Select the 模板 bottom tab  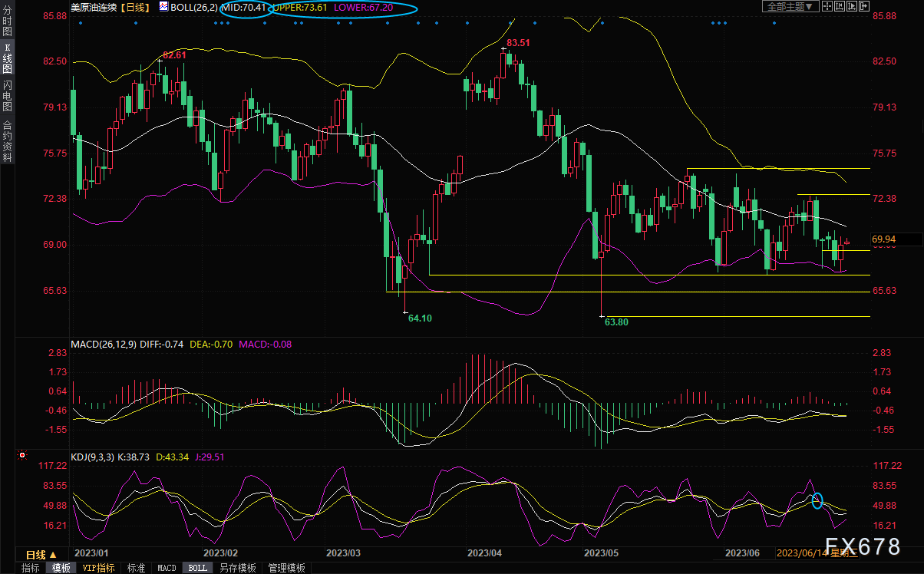pos(61,568)
